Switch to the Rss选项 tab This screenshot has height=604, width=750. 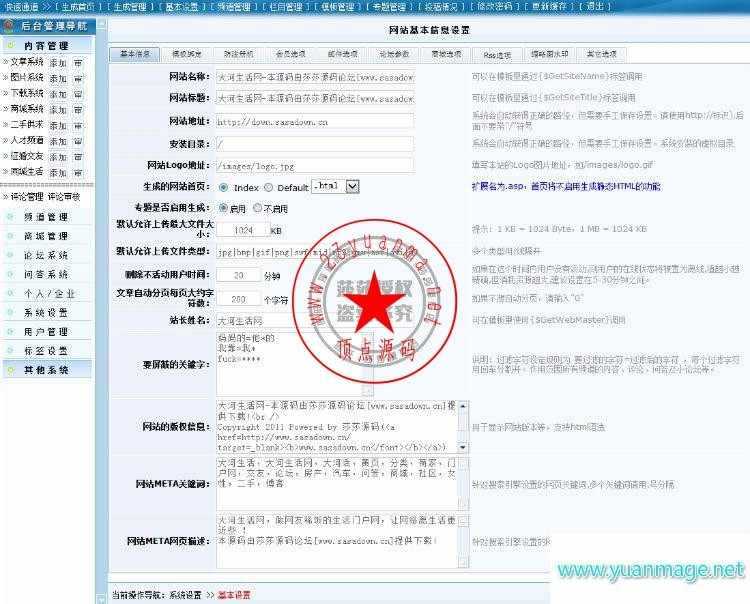point(497,55)
